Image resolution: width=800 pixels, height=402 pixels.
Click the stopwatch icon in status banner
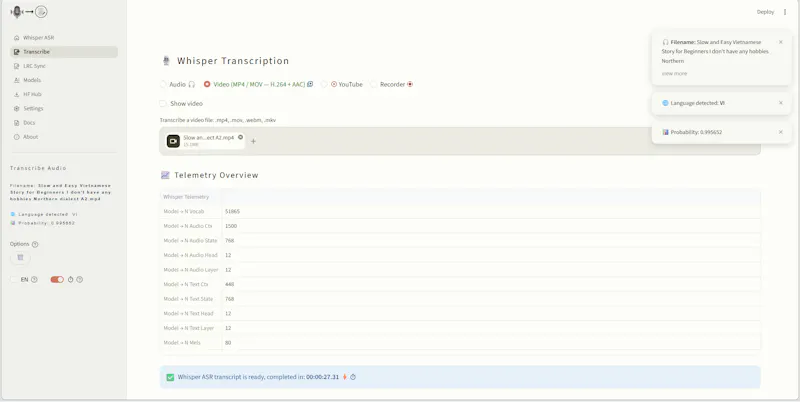pyautogui.click(x=353, y=377)
